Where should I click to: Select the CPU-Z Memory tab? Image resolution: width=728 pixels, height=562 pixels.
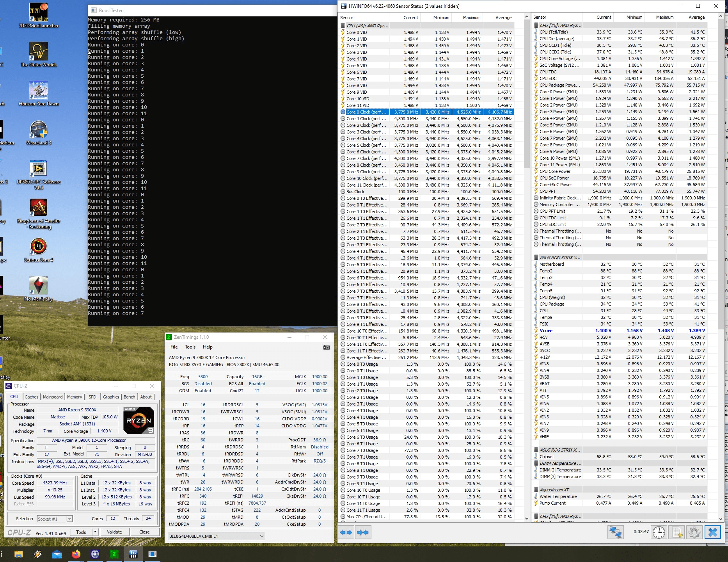[75, 397]
